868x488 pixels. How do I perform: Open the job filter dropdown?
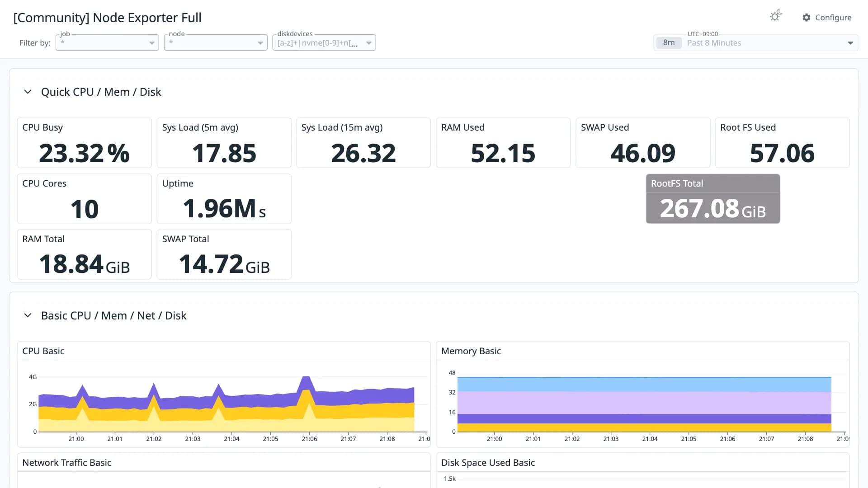[107, 42]
